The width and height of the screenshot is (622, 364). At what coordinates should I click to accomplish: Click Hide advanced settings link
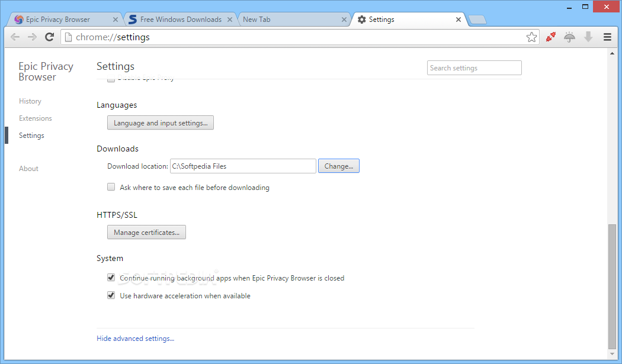(x=135, y=339)
